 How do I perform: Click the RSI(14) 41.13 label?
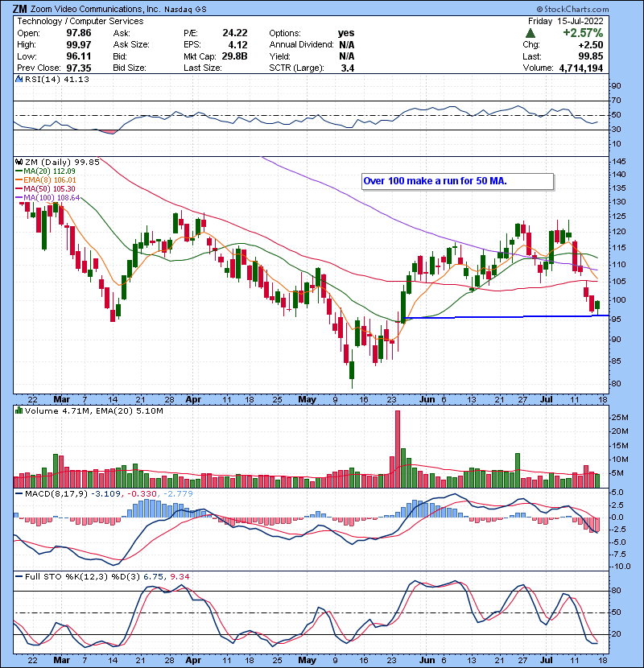(x=56, y=79)
